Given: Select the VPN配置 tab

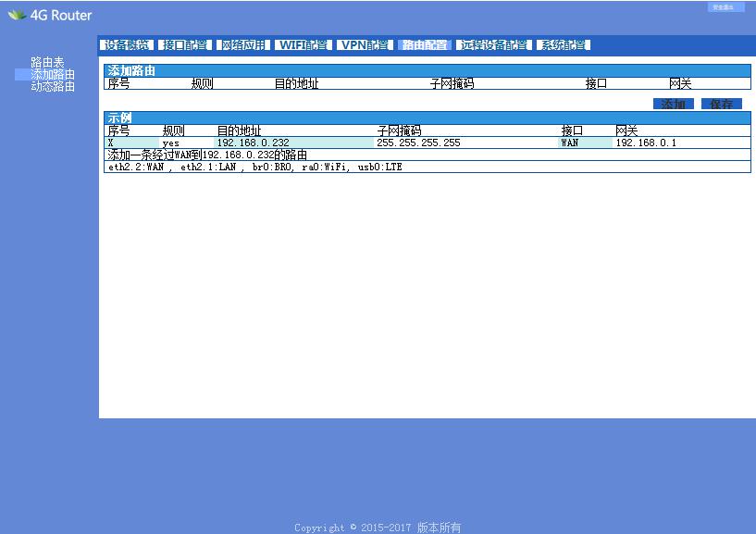Looking at the screenshot, I should pos(365,44).
